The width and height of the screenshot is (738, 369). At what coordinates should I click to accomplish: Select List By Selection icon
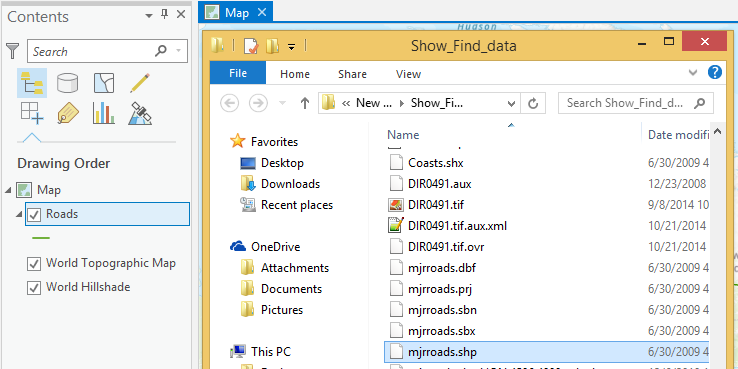104,83
